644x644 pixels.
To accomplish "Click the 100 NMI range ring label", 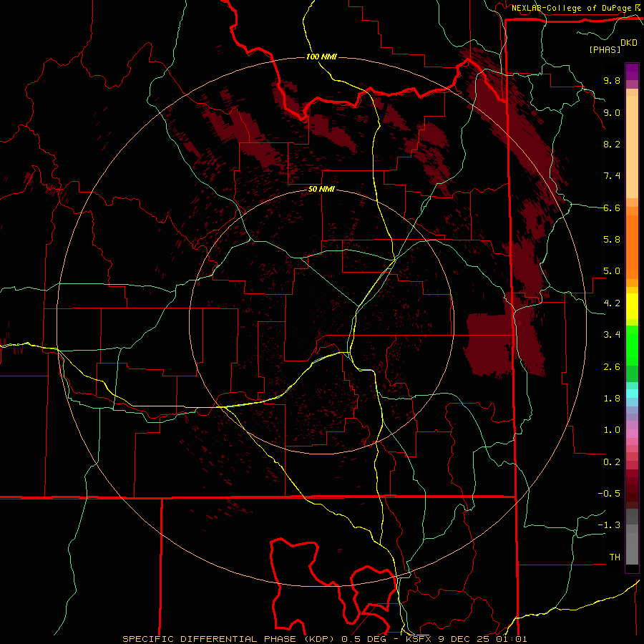I will tap(321, 57).
